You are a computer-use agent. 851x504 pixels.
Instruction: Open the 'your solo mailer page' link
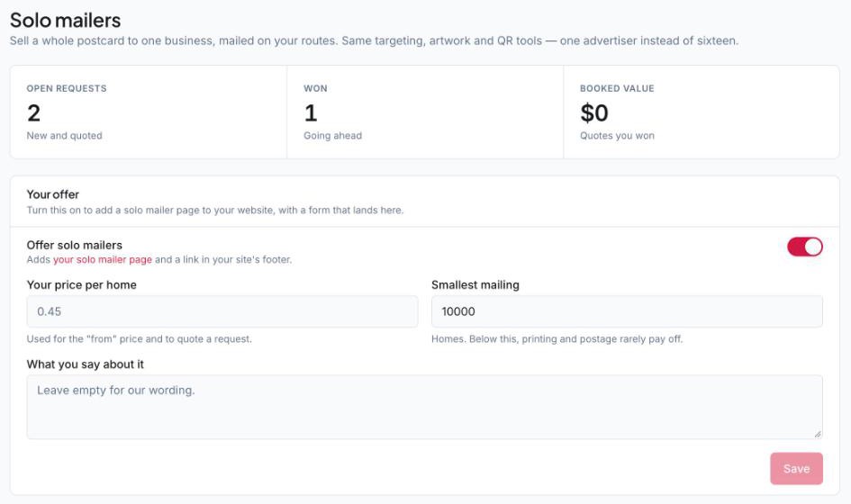[103, 260]
